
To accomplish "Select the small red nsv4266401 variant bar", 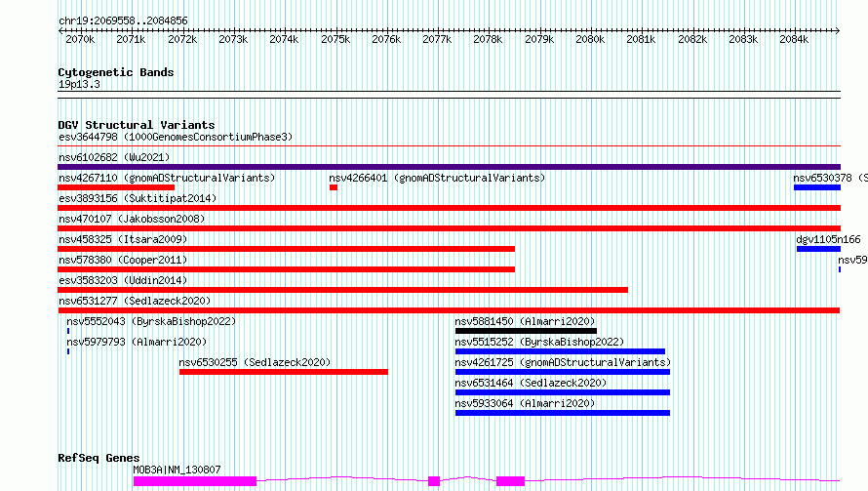I will coord(334,187).
